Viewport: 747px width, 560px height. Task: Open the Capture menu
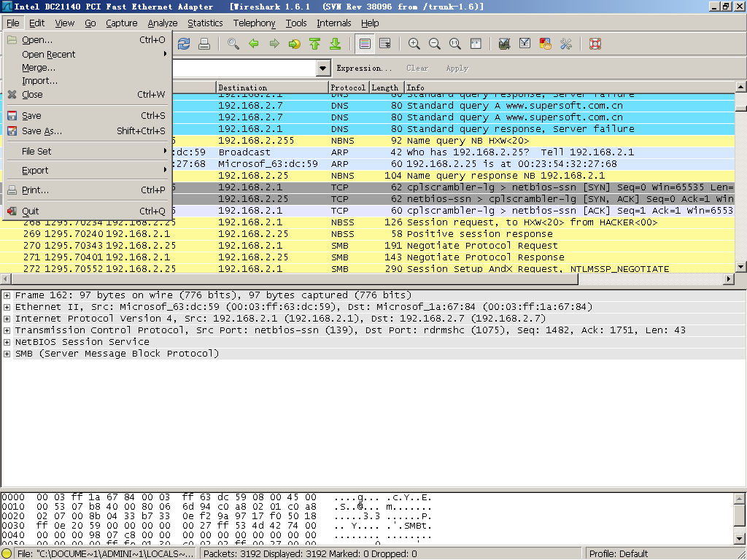[x=122, y=23]
